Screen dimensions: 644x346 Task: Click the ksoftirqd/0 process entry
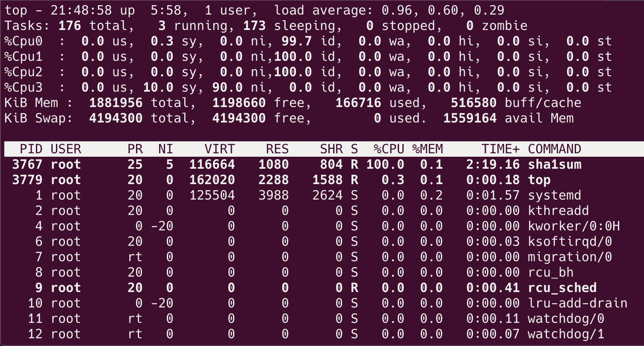point(313,241)
